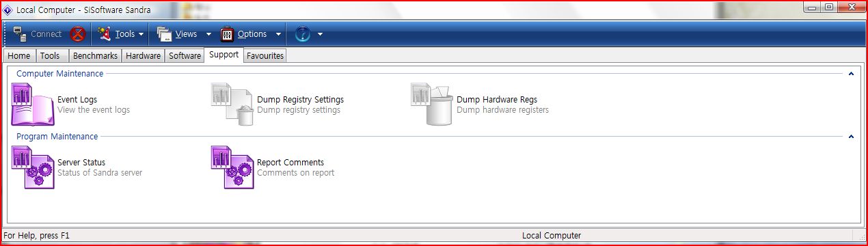Open the Tools dropdown arrow in toolbar
Image resolution: width=868 pixels, height=246 pixels.
click(x=141, y=34)
